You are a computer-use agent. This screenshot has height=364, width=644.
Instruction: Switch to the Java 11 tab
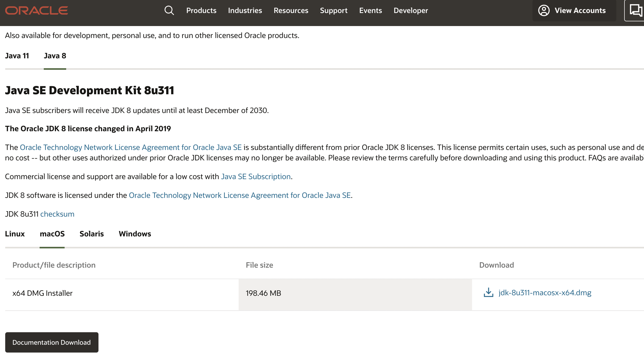coord(17,56)
